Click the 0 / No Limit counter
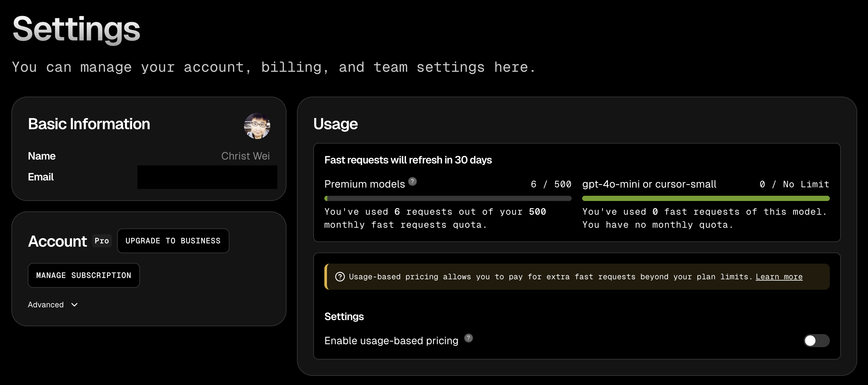Image resolution: width=868 pixels, height=385 pixels. [x=794, y=184]
